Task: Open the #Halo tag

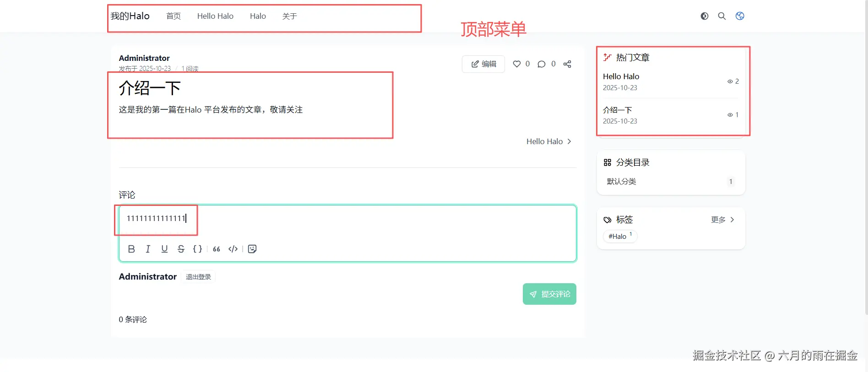Action: point(620,236)
